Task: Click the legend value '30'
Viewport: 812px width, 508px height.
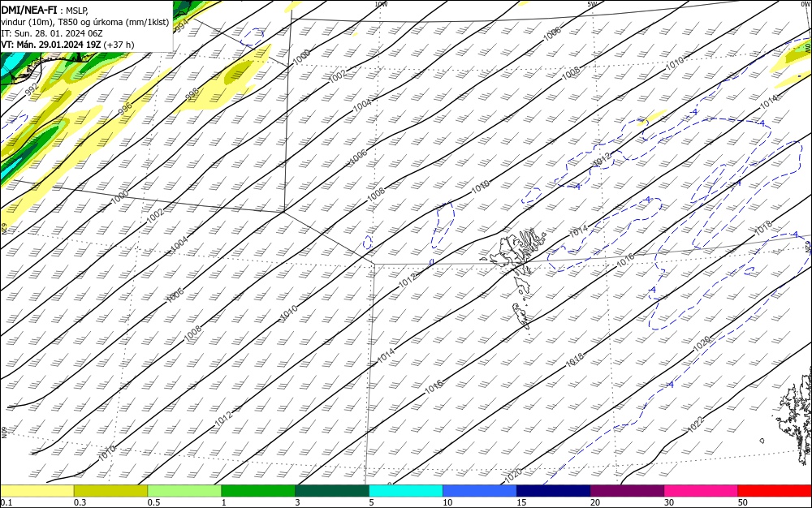Action: click(x=669, y=502)
